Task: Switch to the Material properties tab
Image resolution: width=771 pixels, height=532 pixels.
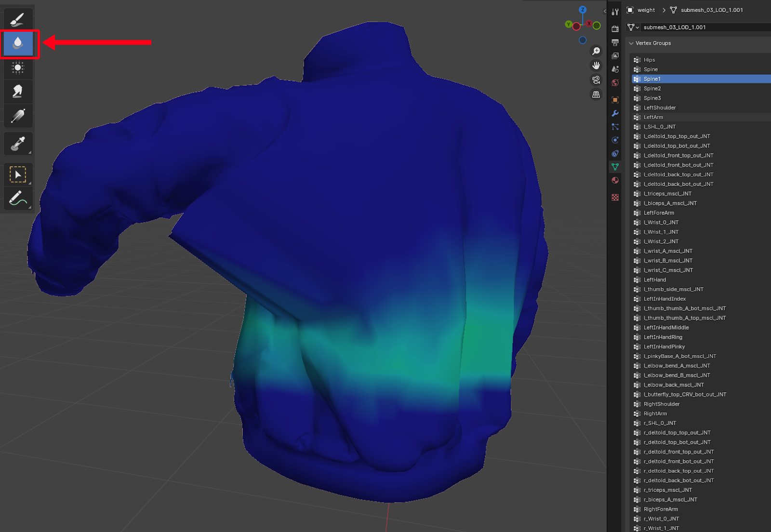Action: coord(615,180)
